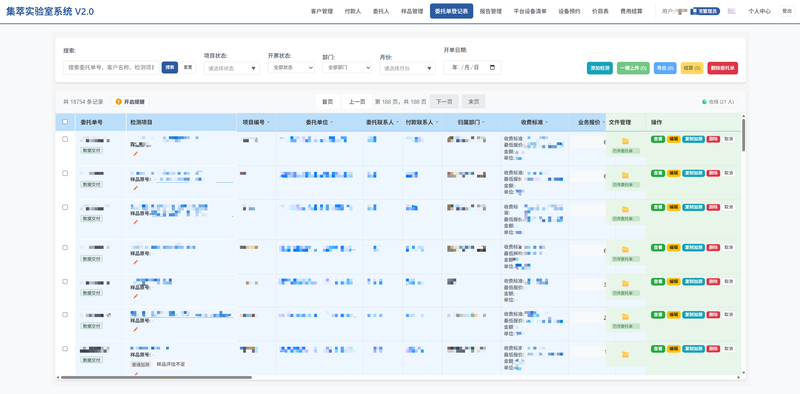
Task: Open the 月份 dropdown
Action: 408,68
